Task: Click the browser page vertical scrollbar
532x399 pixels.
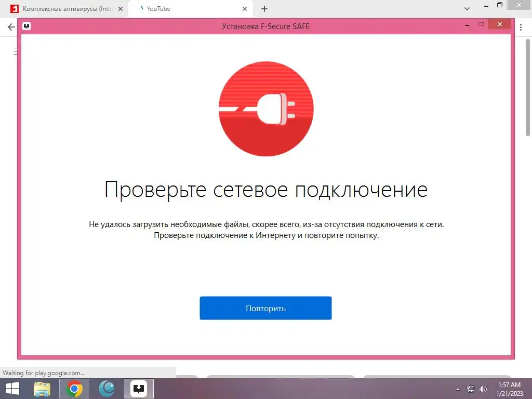Action: (x=528, y=87)
